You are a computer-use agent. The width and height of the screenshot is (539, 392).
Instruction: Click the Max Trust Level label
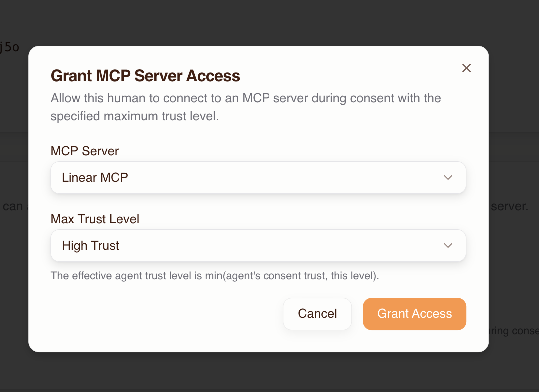pos(94,219)
